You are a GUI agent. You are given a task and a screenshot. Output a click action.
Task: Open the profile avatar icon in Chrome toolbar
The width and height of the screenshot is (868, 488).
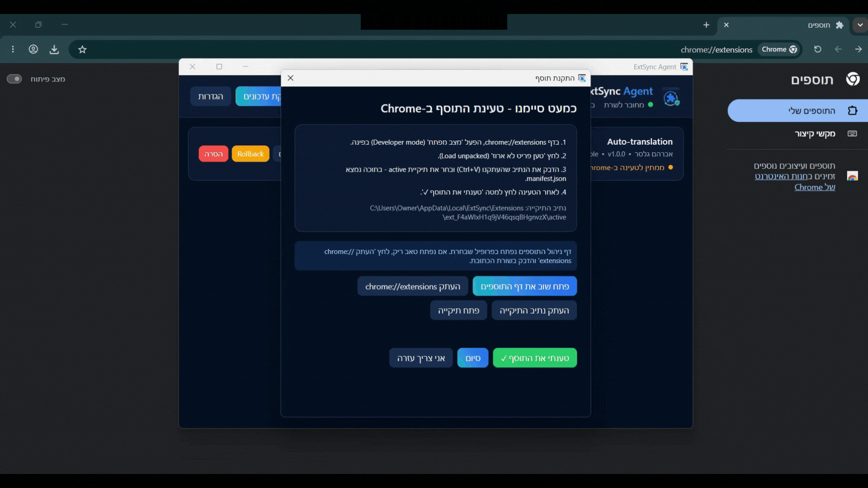(33, 49)
